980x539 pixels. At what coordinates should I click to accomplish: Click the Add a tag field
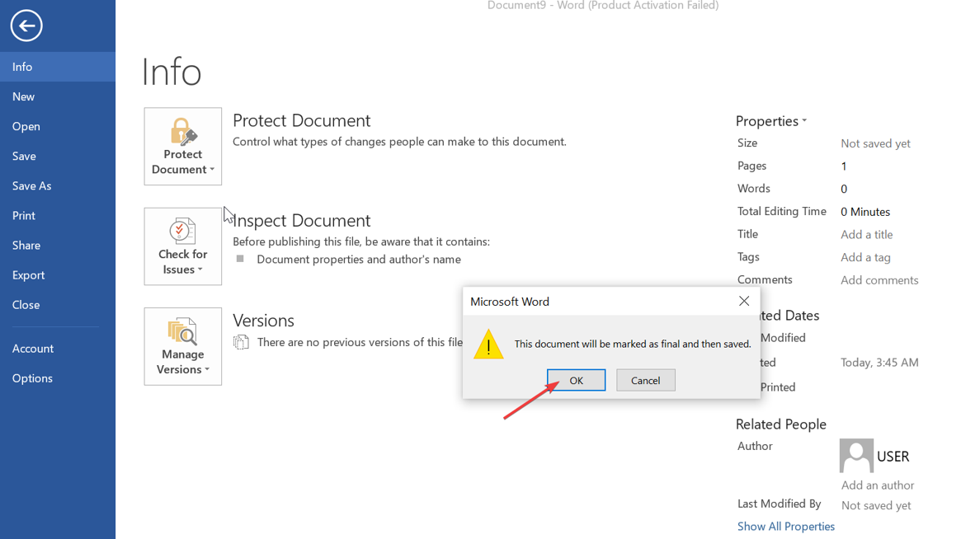(865, 257)
